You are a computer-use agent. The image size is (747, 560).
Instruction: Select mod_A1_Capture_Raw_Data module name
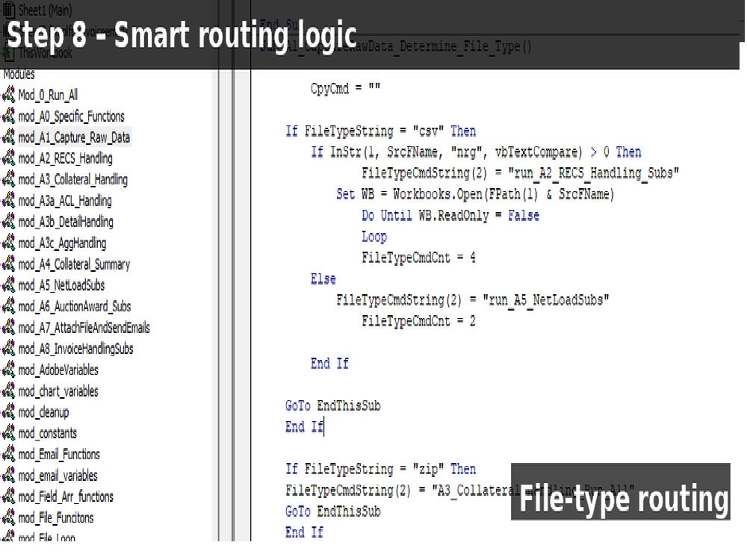pos(74,137)
